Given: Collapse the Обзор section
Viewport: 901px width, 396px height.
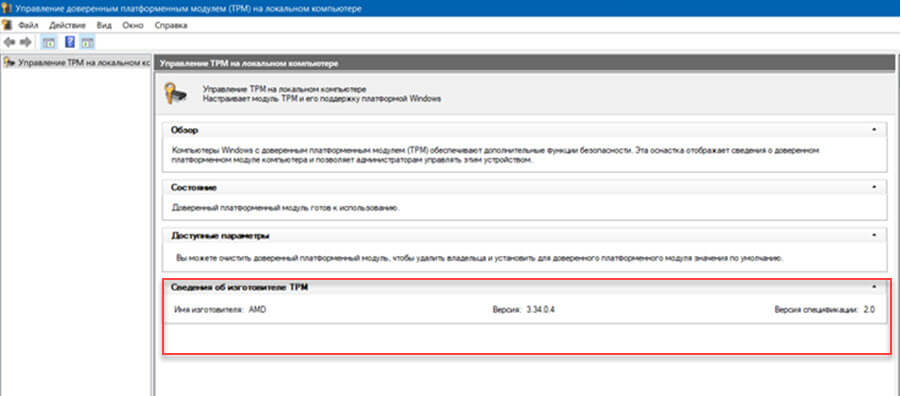Looking at the screenshot, I should click(x=874, y=130).
